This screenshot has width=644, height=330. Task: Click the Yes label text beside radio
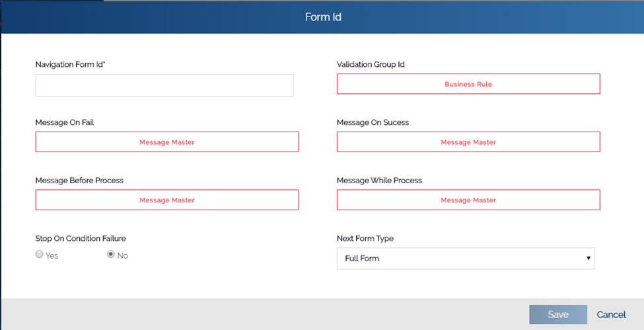coord(52,255)
